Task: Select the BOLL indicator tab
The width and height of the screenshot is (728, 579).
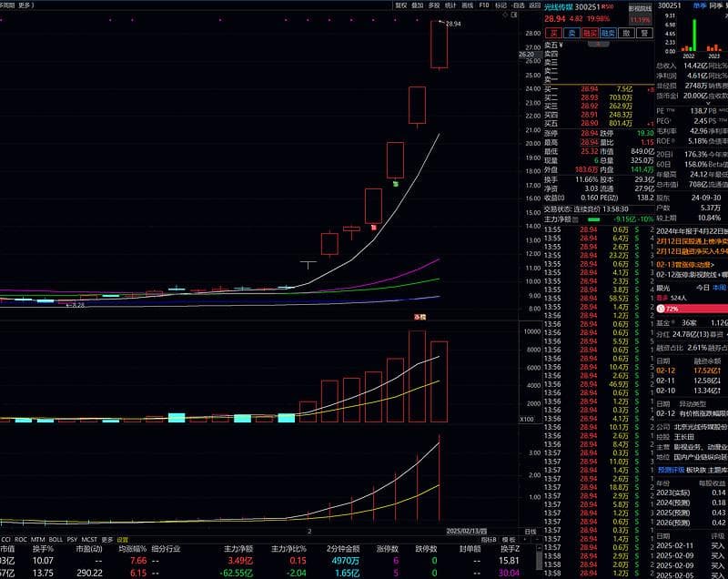Action: (56, 540)
